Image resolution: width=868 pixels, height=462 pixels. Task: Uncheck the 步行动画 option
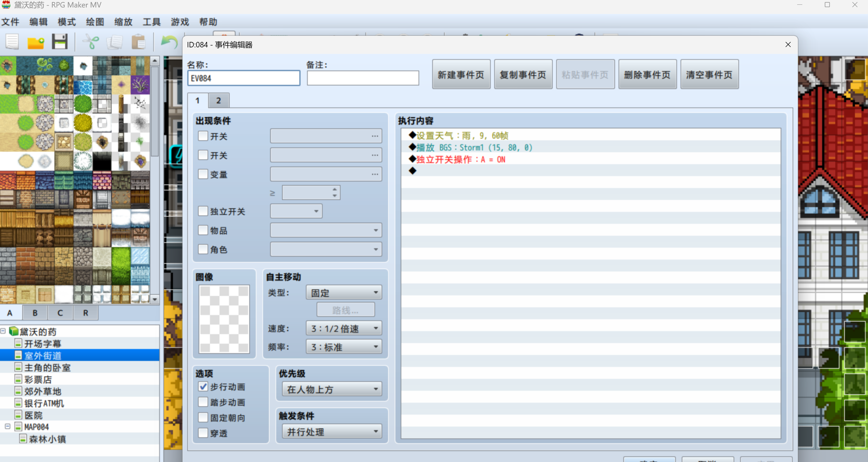point(203,386)
